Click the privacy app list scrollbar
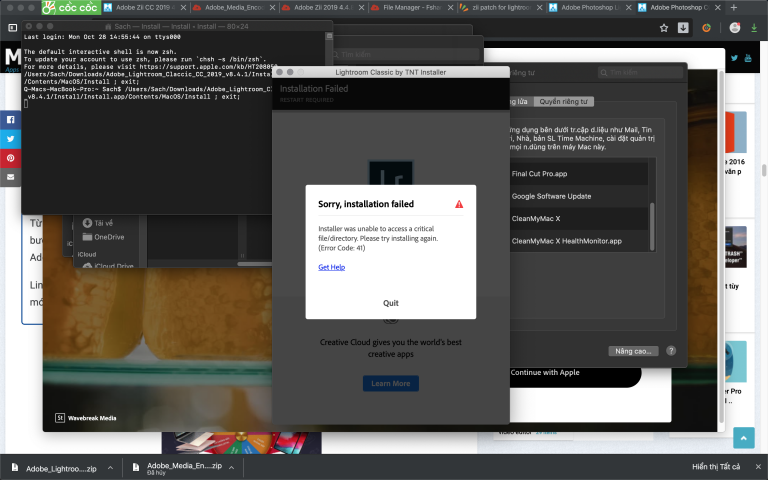 tap(652, 226)
